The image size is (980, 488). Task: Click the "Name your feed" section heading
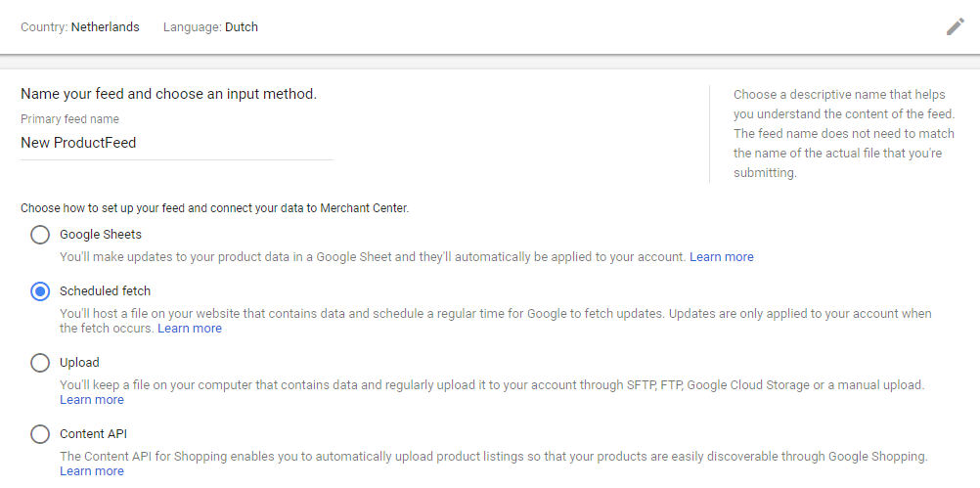click(168, 95)
